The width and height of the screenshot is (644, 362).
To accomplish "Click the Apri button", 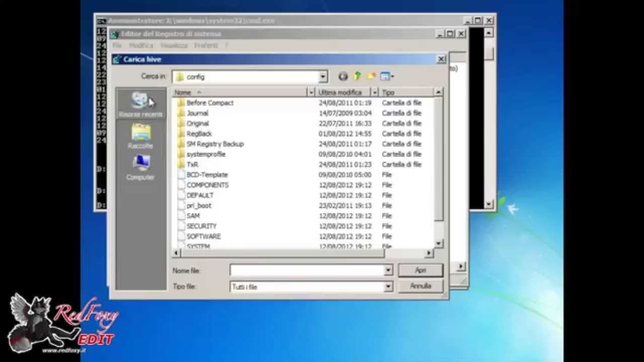I will pos(421,270).
